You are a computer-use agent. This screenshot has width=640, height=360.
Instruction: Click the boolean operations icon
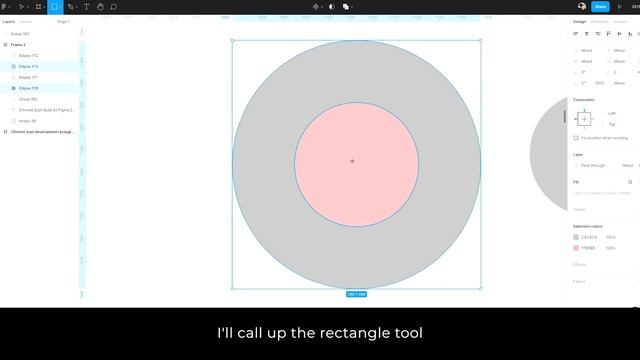coord(346,7)
